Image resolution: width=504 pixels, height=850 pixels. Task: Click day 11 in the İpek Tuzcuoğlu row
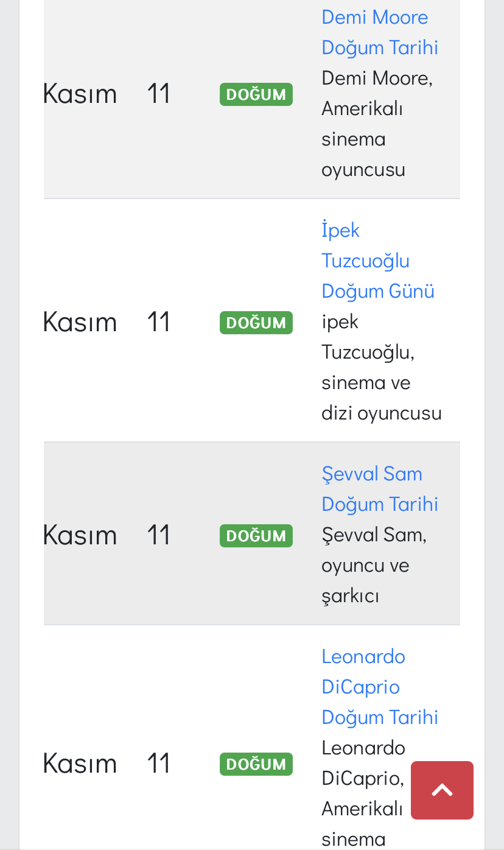(158, 322)
